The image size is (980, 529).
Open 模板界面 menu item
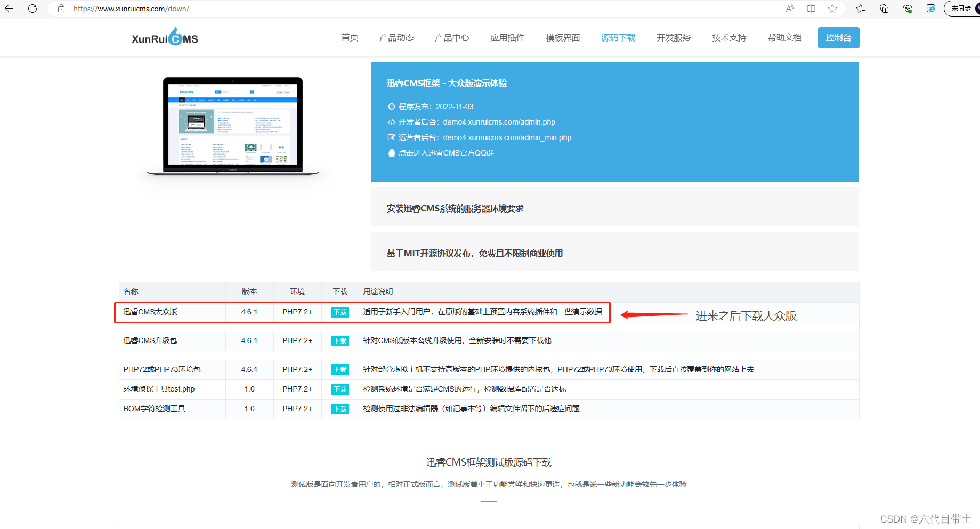point(563,37)
